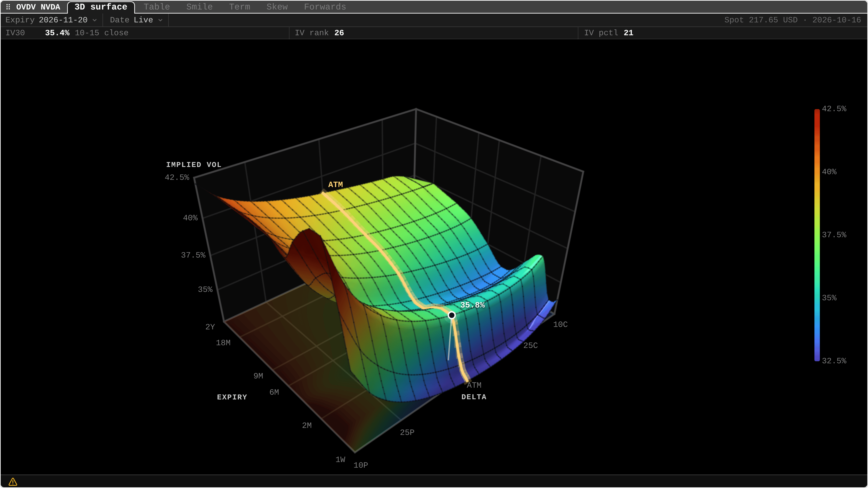Click the IMPLIED VOL axis title
The height and width of the screenshot is (488, 868).
coord(193,165)
